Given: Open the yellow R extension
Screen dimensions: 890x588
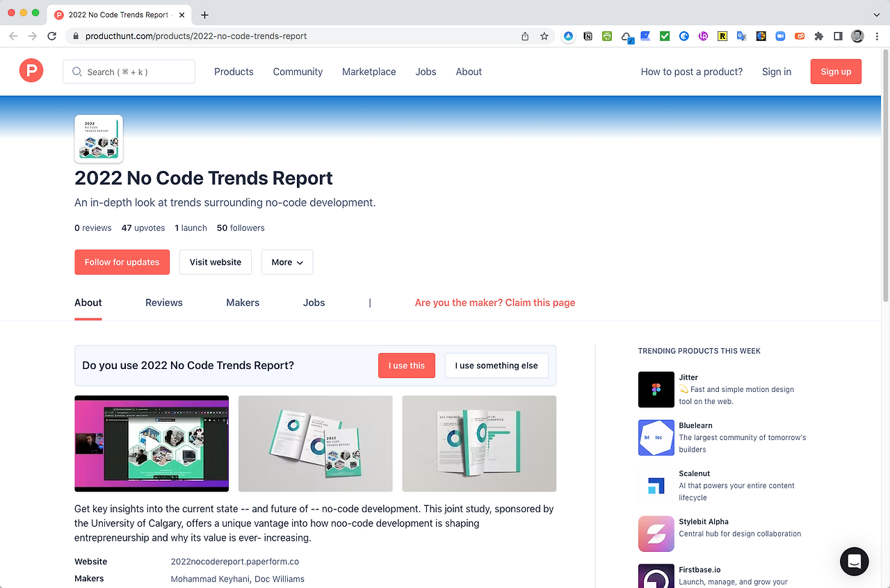Looking at the screenshot, I should click(722, 36).
